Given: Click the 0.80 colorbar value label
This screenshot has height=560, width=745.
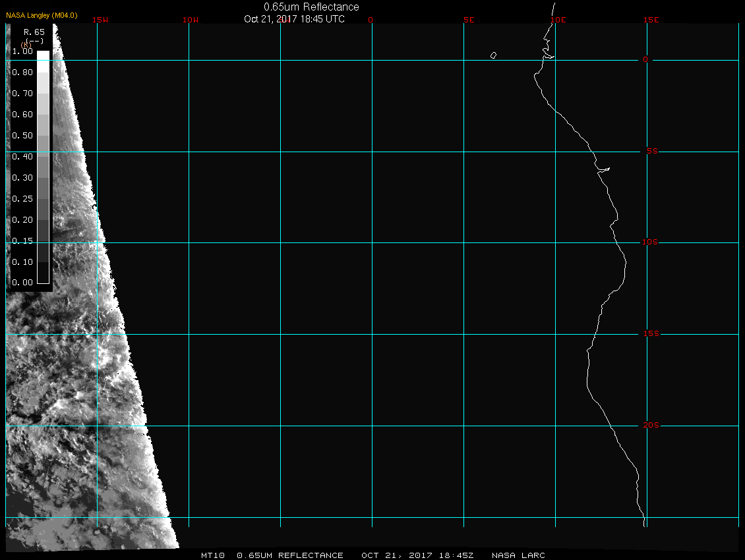Looking at the screenshot, I should 22,72.
